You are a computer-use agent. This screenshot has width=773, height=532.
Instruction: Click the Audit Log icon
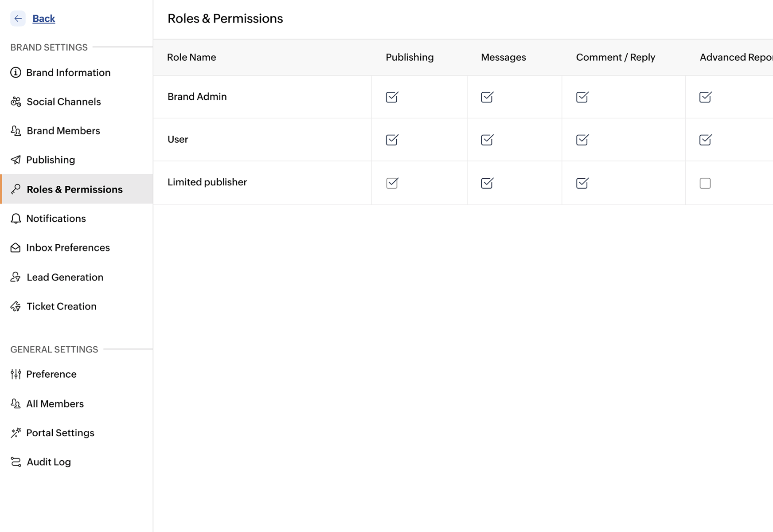coord(16,462)
